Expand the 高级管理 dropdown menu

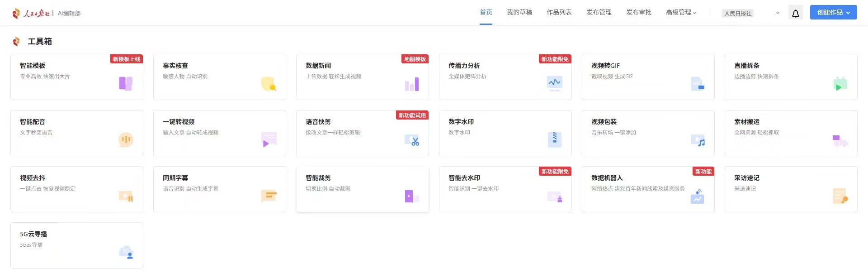pyautogui.click(x=681, y=13)
